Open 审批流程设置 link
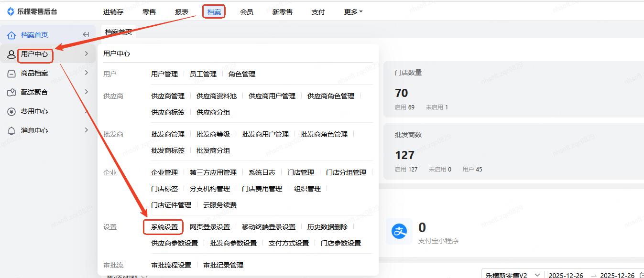644x278 pixels. (x=171, y=265)
